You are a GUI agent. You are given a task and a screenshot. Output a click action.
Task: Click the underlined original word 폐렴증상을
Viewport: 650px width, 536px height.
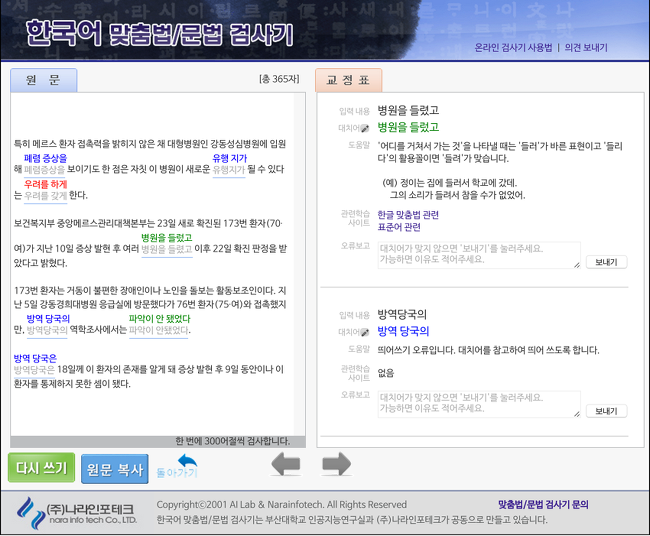45,170
